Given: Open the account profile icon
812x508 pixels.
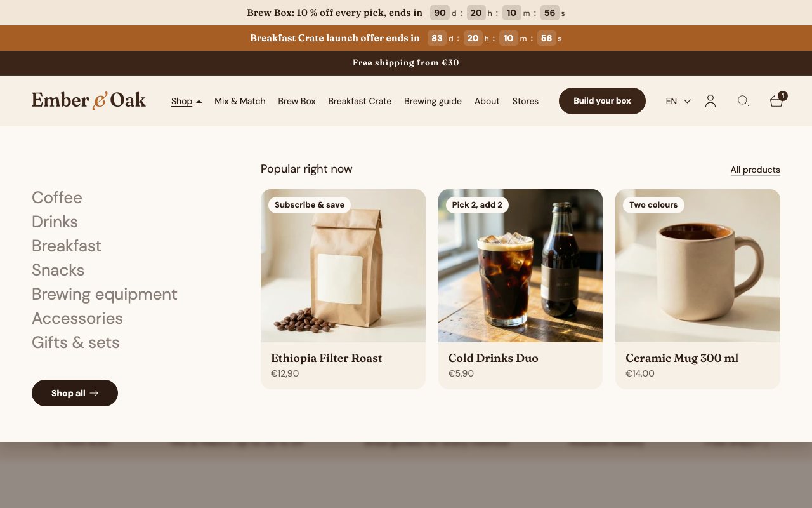Looking at the screenshot, I should tap(710, 101).
